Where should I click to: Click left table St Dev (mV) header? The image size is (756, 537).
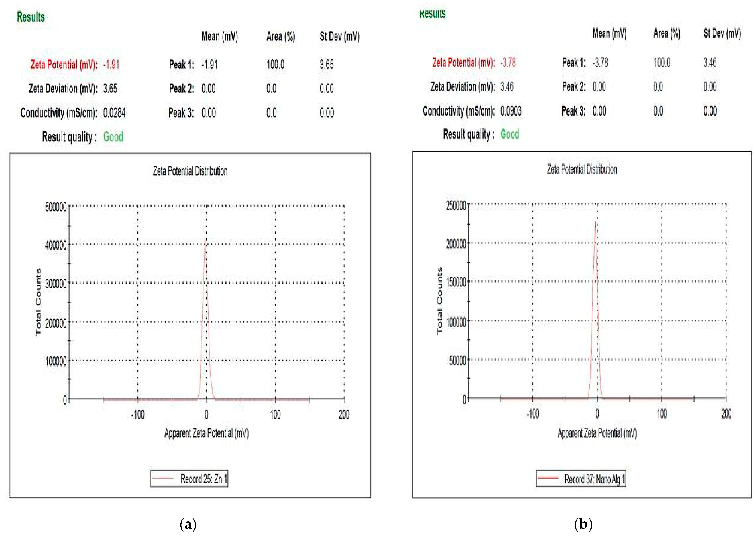[x=340, y=36]
